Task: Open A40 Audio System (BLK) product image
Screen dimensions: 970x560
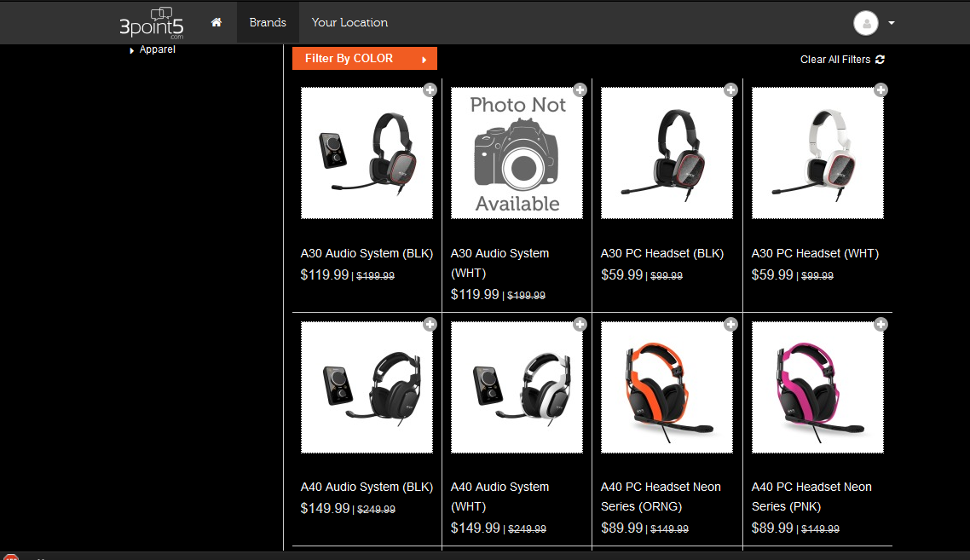Action: pos(367,387)
